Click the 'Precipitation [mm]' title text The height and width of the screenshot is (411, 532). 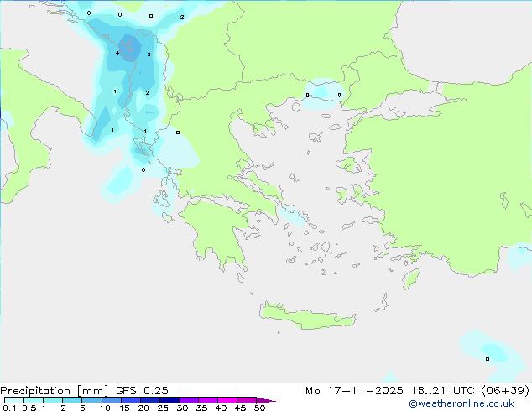coord(54,391)
